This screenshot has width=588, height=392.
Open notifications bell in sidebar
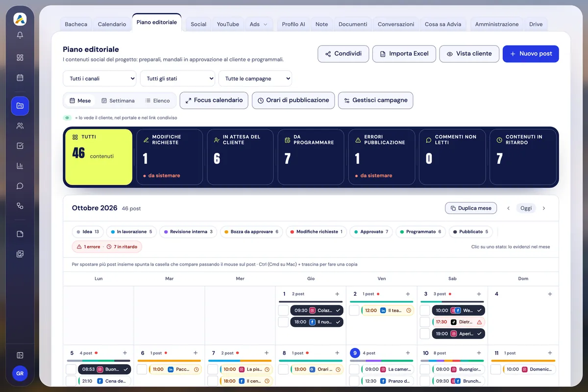click(20, 35)
